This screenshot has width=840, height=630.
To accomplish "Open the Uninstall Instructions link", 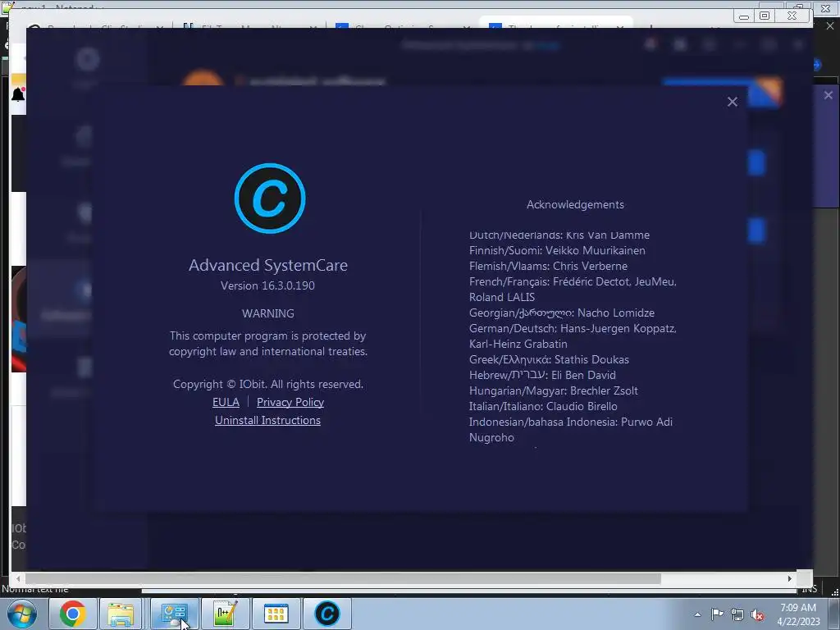I will [x=268, y=421].
